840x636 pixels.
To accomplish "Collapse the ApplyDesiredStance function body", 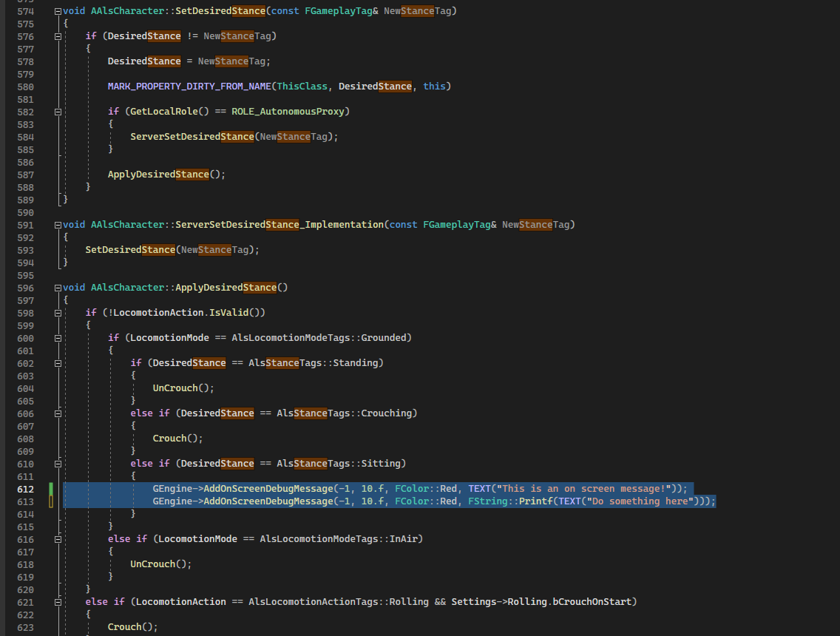I will coord(57,287).
